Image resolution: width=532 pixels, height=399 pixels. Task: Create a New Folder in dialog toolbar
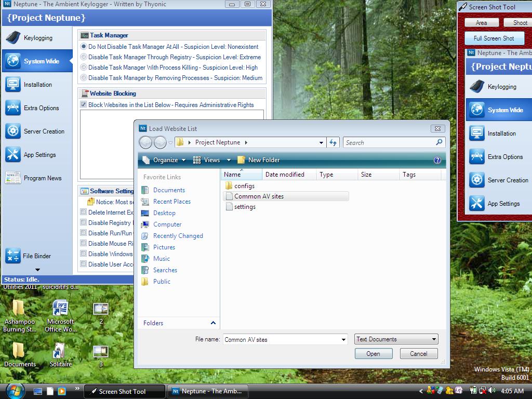(x=259, y=160)
